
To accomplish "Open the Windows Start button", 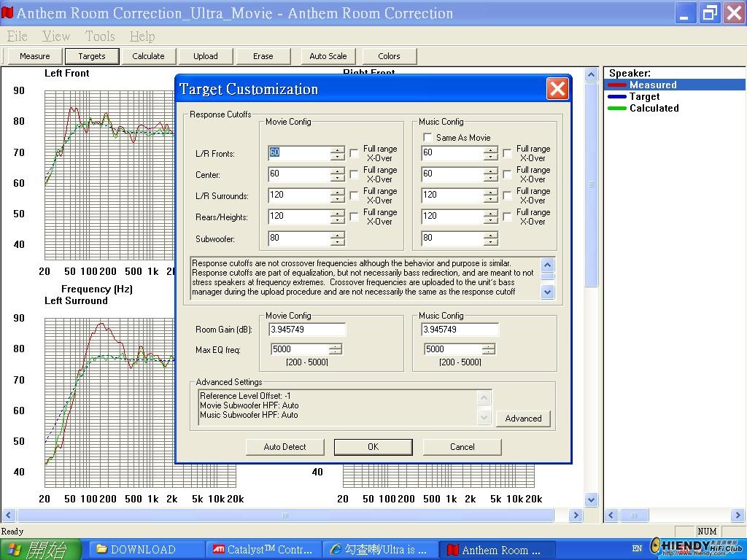I will pos(41,550).
